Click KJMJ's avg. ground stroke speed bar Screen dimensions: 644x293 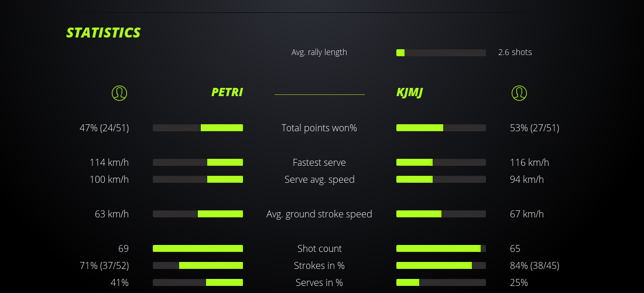(441, 214)
